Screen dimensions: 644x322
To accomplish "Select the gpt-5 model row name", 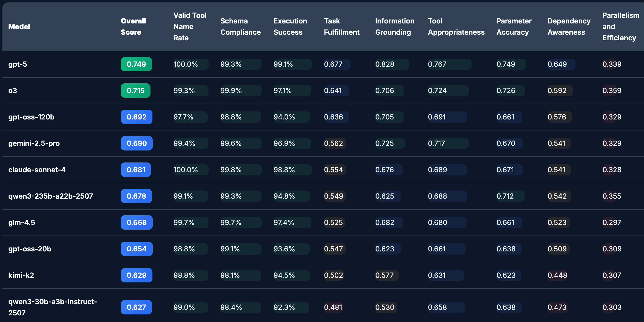I will (x=18, y=64).
